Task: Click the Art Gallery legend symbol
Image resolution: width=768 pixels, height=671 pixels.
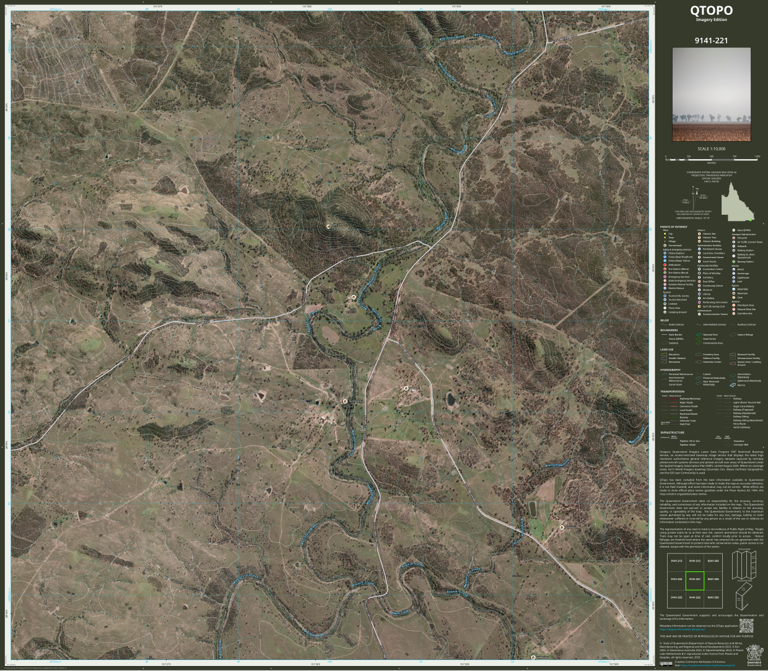Action: click(x=699, y=298)
